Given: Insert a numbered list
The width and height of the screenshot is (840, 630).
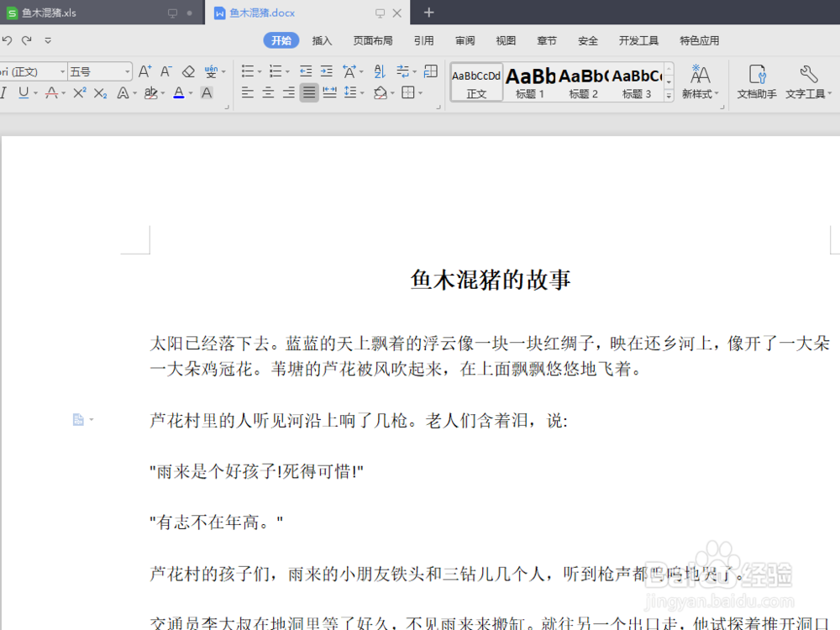Looking at the screenshot, I should [x=276, y=71].
